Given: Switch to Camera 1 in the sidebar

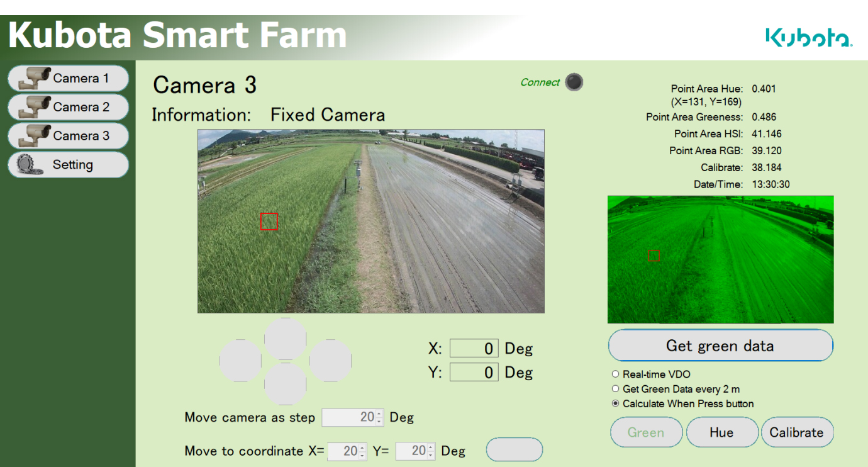Looking at the screenshot, I should (x=68, y=78).
